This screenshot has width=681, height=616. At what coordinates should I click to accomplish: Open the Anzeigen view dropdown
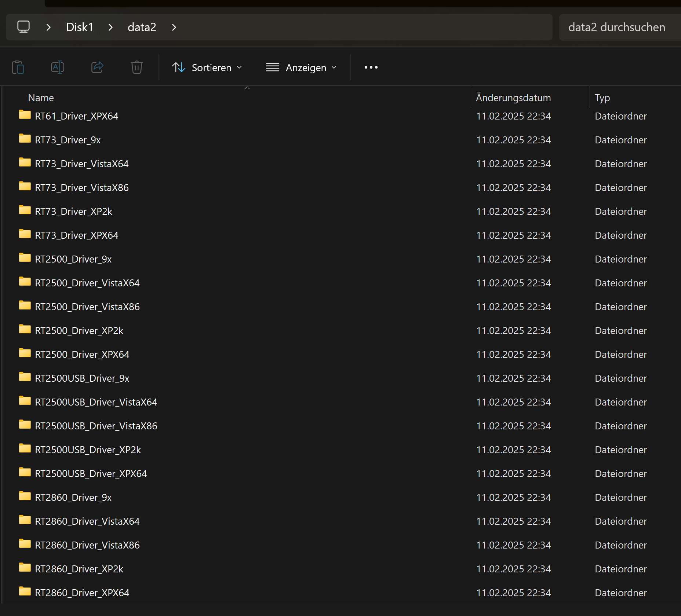click(x=301, y=67)
